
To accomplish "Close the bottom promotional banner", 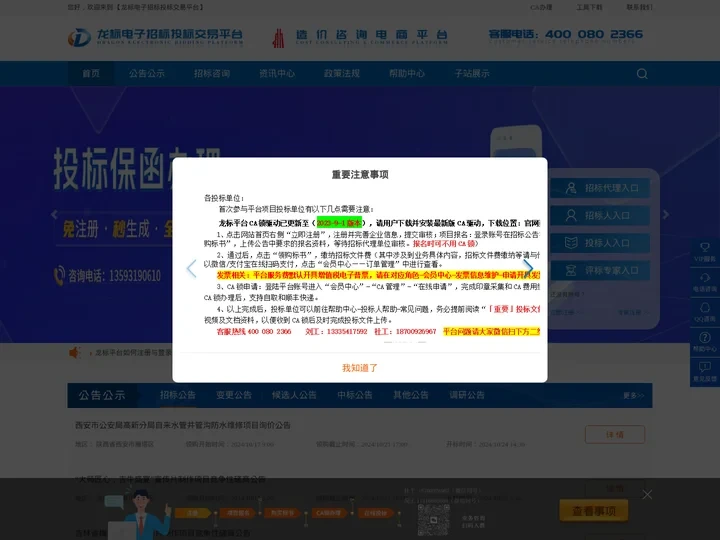I will (647, 495).
